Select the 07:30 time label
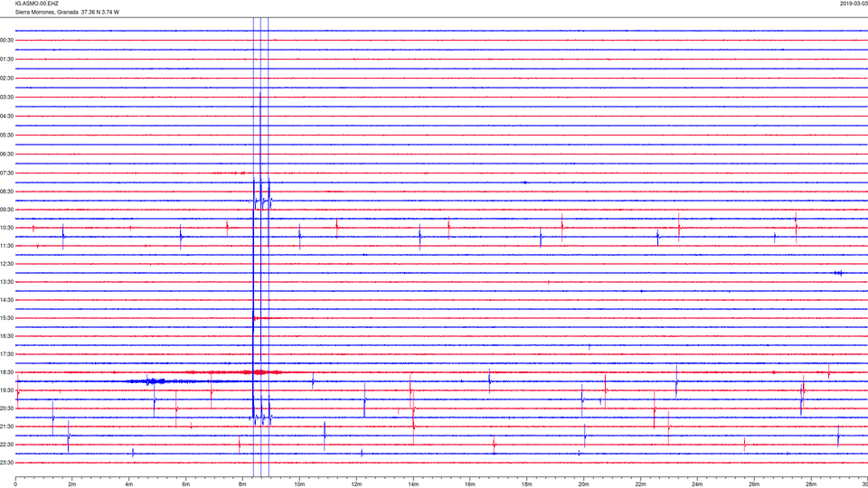868x488 pixels. tap(6, 174)
